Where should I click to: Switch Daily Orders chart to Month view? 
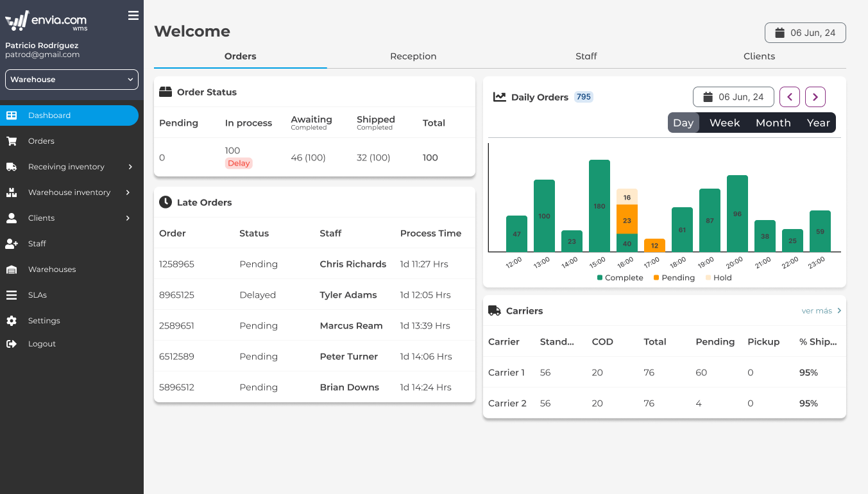point(773,122)
